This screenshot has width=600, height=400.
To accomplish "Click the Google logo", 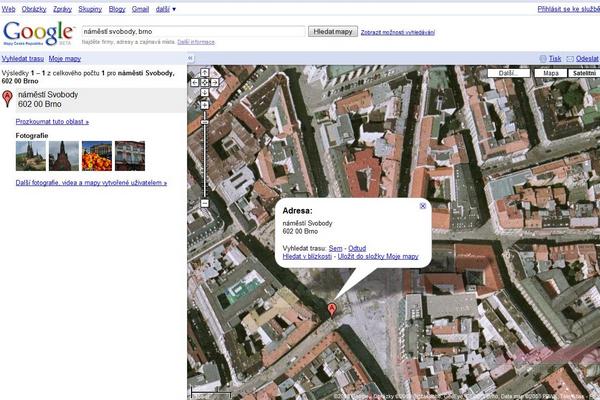I will tap(38, 33).
